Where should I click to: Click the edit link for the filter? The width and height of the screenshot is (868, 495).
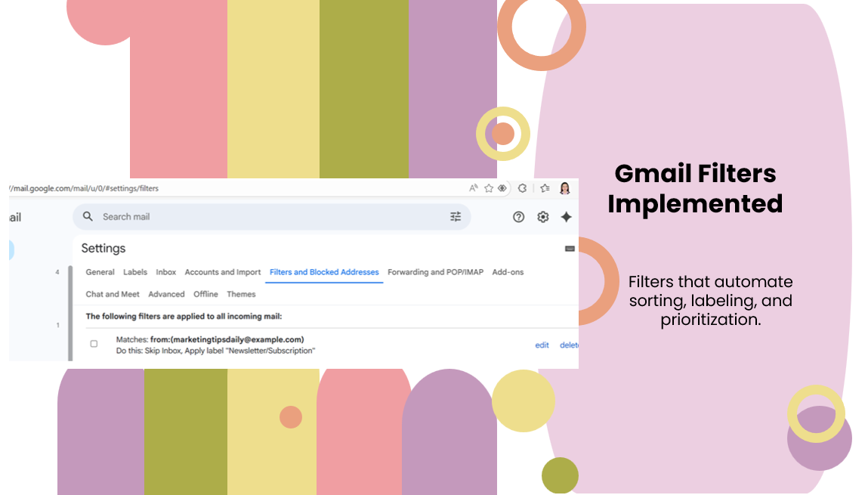542,345
